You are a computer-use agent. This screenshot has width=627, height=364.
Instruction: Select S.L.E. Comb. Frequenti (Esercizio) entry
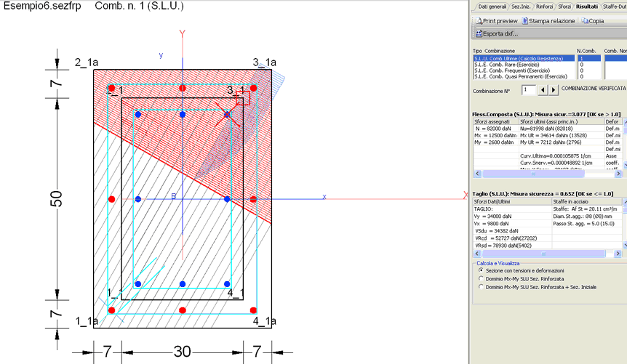pyautogui.click(x=512, y=70)
